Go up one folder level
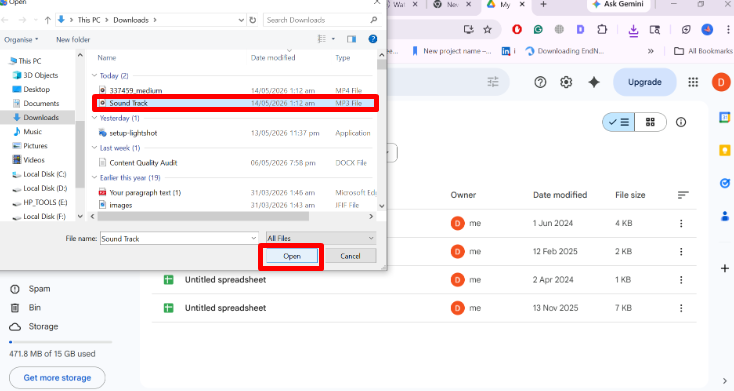734x391 pixels. click(x=48, y=20)
